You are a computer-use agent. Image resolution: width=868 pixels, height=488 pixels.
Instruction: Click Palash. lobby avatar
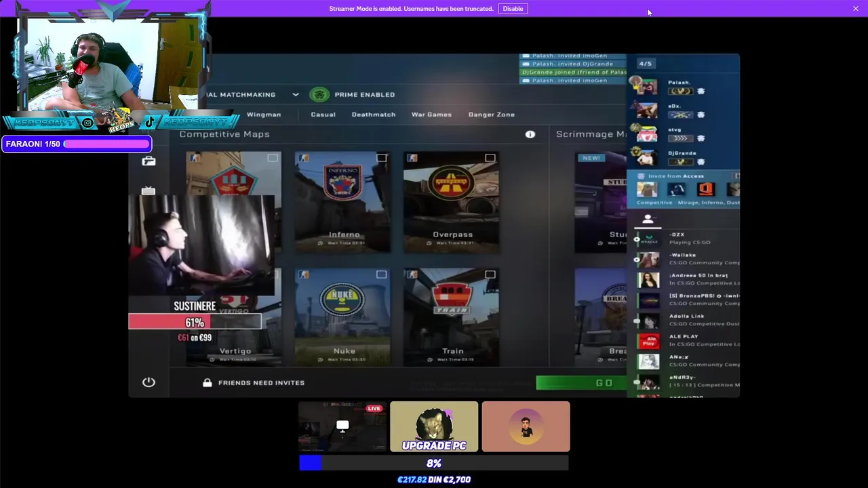click(646, 87)
